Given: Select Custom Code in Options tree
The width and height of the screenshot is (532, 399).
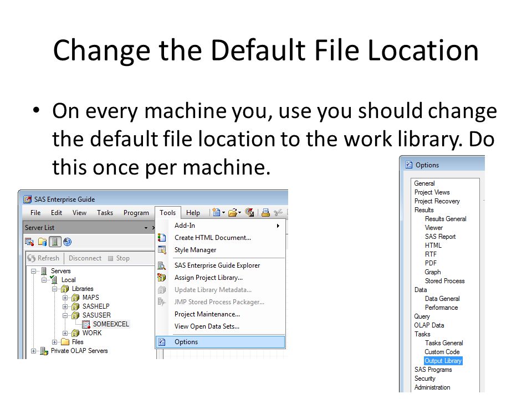Looking at the screenshot, I should click(442, 352).
